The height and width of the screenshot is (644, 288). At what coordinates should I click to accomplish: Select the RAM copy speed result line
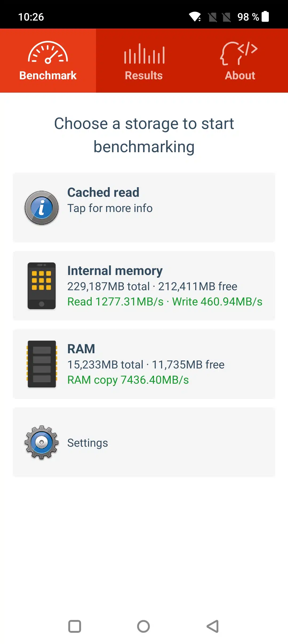(128, 380)
